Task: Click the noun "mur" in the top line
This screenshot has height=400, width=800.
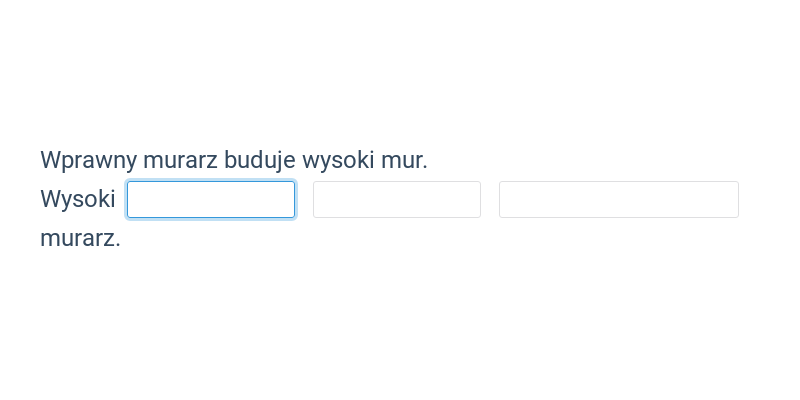Action: [403, 160]
